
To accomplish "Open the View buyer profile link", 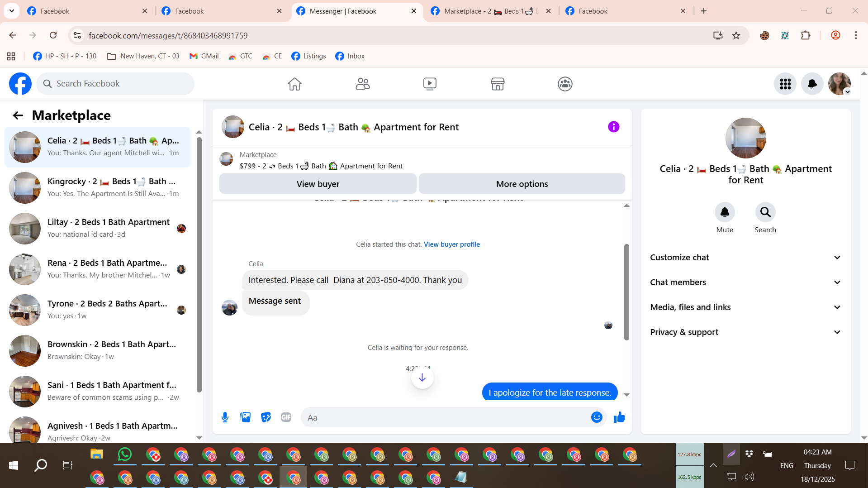I will tap(451, 244).
